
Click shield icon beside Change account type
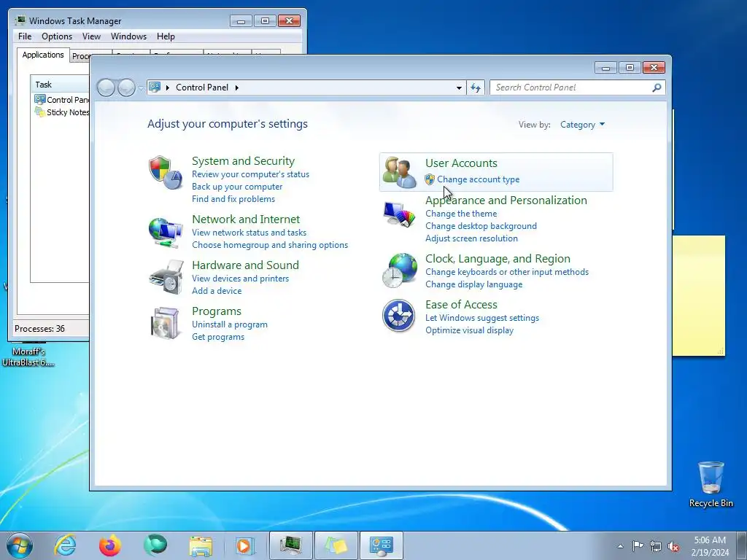click(x=430, y=179)
